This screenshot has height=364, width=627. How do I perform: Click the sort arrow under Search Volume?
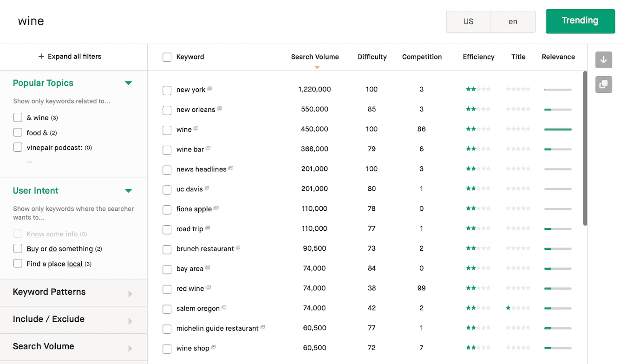coord(317,67)
